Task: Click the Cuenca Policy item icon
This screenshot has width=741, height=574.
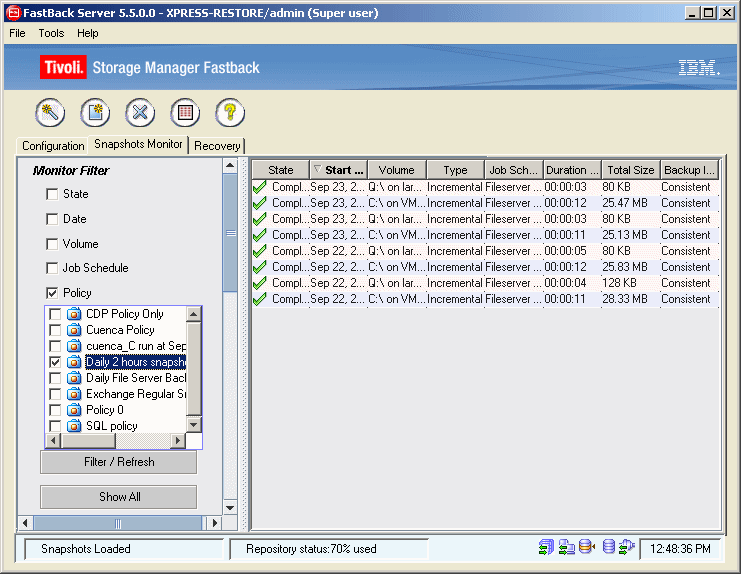Action: pyautogui.click(x=74, y=330)
